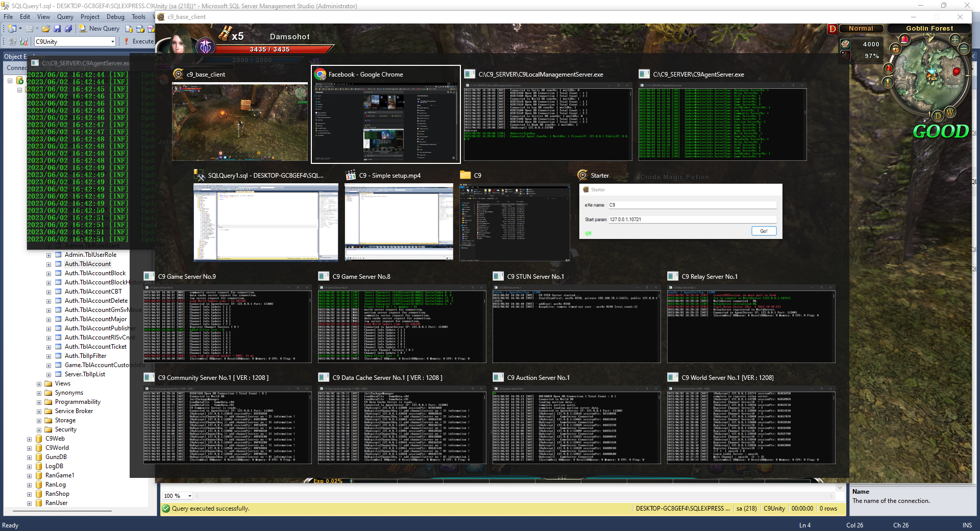Expand the Programmability folder node
The image size is (980, 531).
(39, 402)
